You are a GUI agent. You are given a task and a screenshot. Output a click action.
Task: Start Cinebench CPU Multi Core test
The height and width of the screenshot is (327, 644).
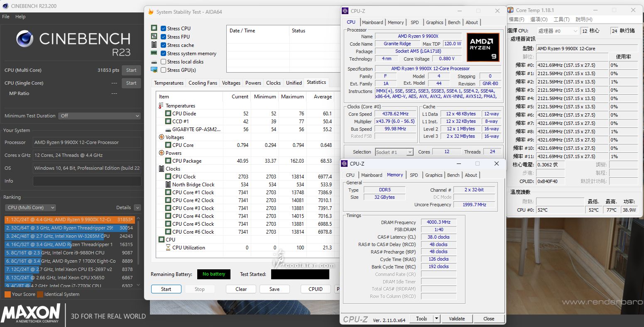[131, 70]
